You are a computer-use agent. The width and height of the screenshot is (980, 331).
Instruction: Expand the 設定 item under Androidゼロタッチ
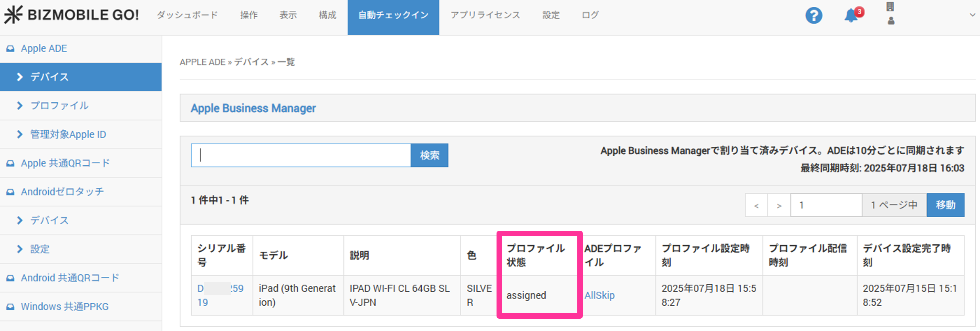click(x=20, y=249)
